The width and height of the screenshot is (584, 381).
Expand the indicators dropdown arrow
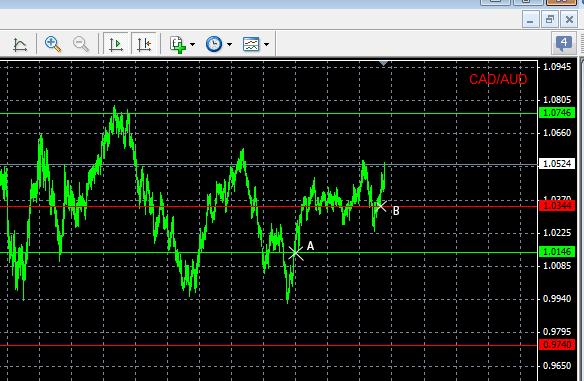(x=192, y=45)
